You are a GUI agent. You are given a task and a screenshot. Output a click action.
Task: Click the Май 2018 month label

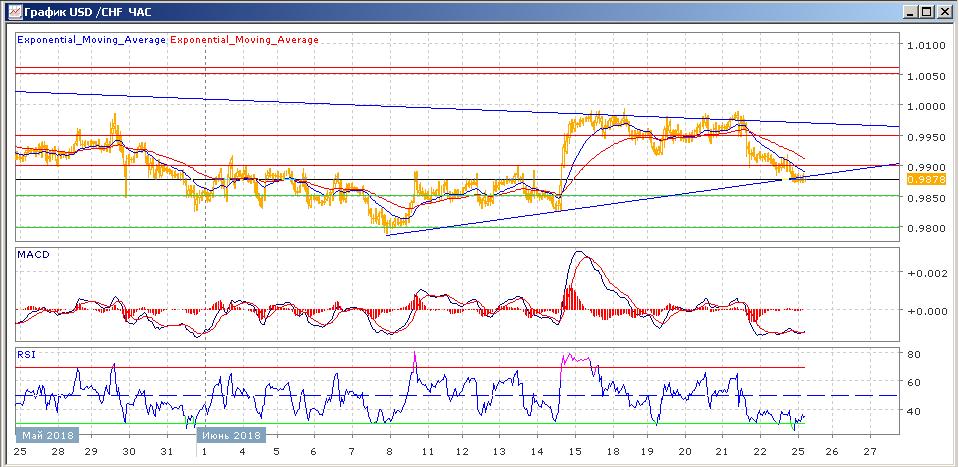[x=48, y=435]
